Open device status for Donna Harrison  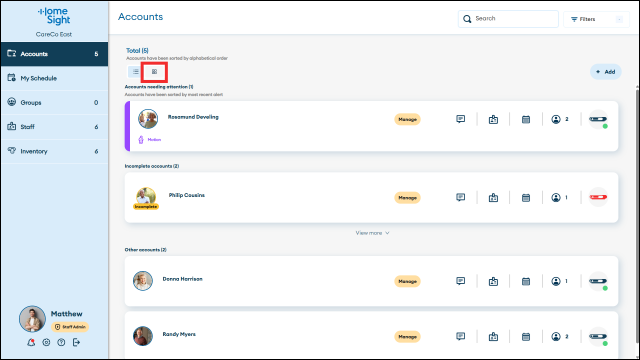598,281
